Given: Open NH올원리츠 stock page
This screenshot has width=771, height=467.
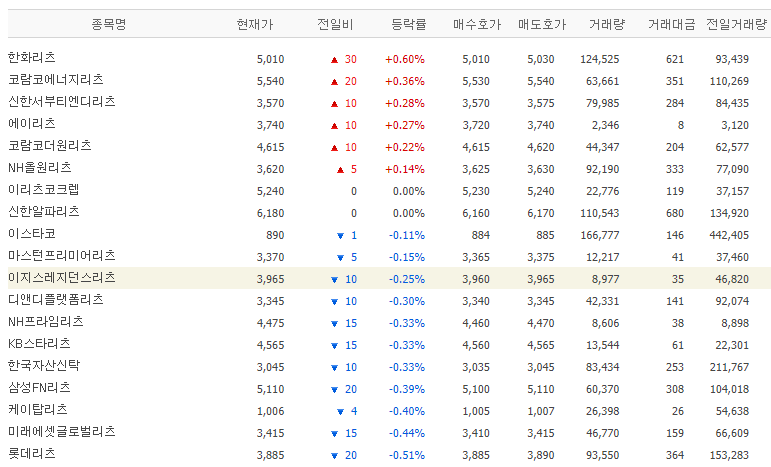Looking at the screenshot, I should (x=40, y=168).
